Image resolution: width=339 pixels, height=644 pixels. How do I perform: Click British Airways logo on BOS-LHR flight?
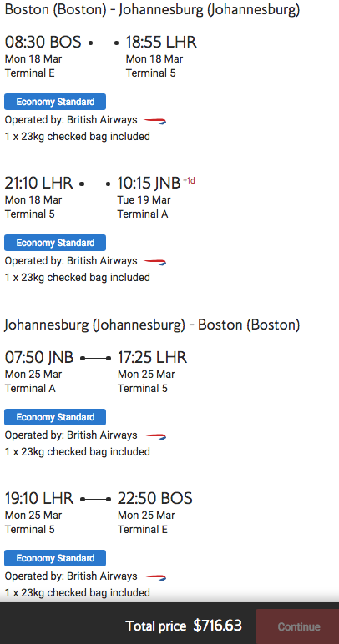tap(155, 121)
